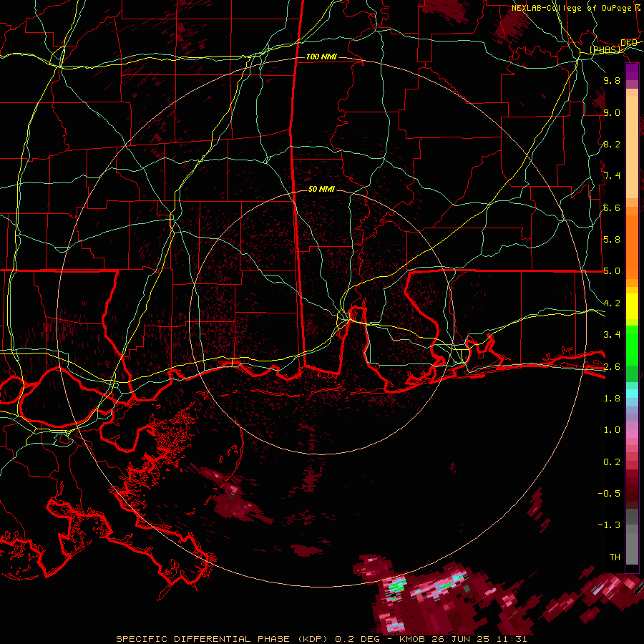The height and width of the screenshot is (644, 644).
Task: Click the bright green band of the color scale
Action: [632, 346]
